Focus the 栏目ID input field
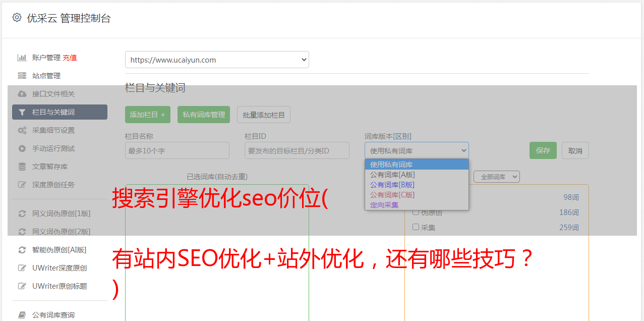 coord(297,150)
